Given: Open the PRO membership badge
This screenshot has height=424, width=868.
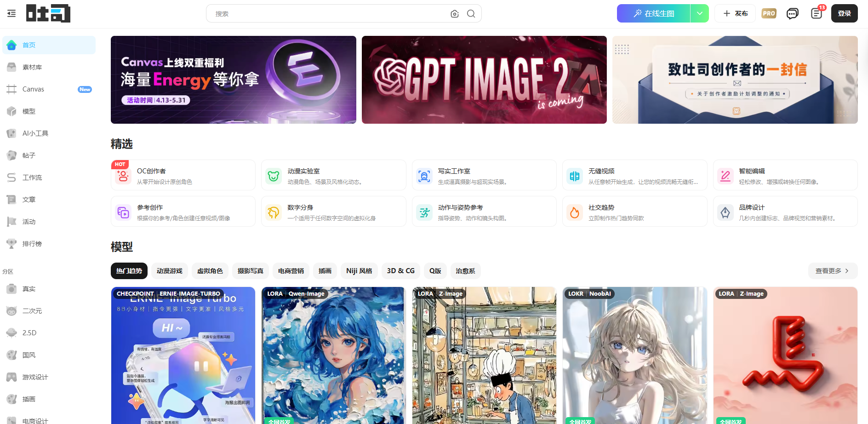Looking at the screenshot, I should [769, 13].
